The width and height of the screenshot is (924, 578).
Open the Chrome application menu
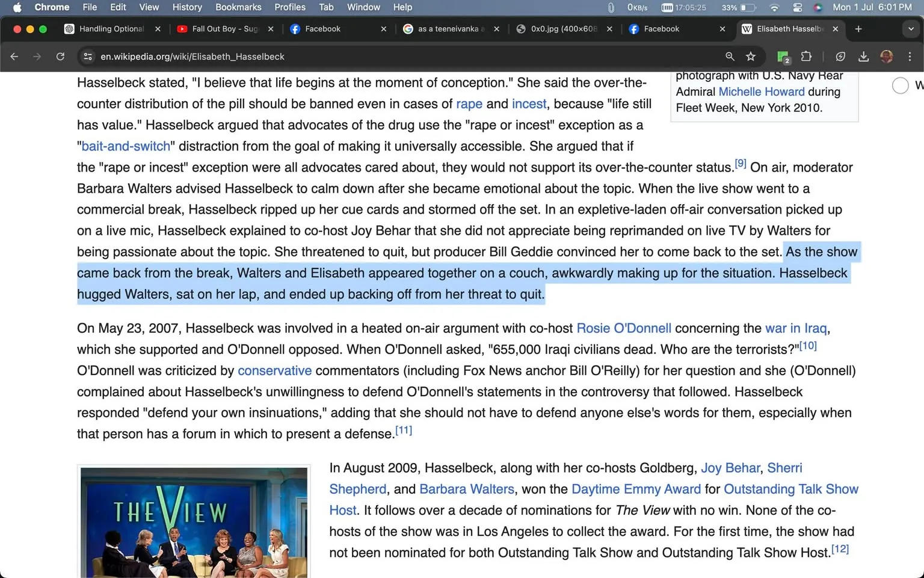pyautogui.click(x=52, y=7)
